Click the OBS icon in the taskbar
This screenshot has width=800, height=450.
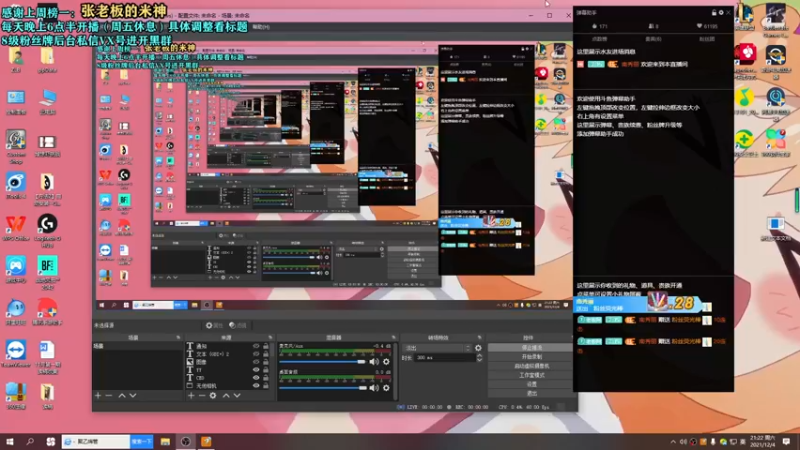[186, 442]
